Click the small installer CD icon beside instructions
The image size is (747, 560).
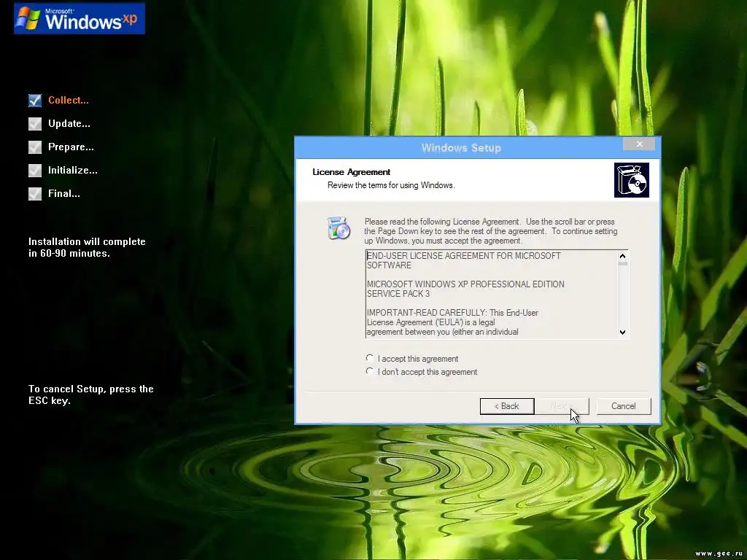(x=338, y=228)
